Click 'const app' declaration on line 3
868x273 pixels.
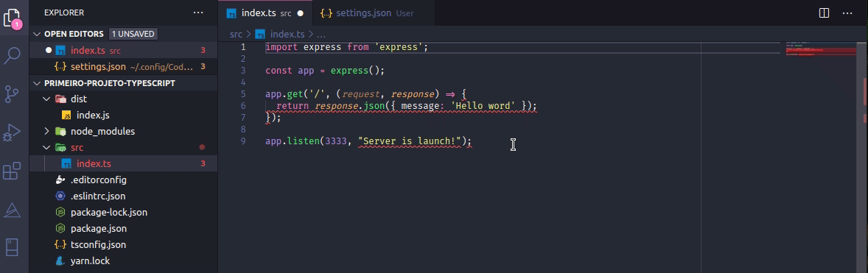pyautogui.click(x=290, y=71)
